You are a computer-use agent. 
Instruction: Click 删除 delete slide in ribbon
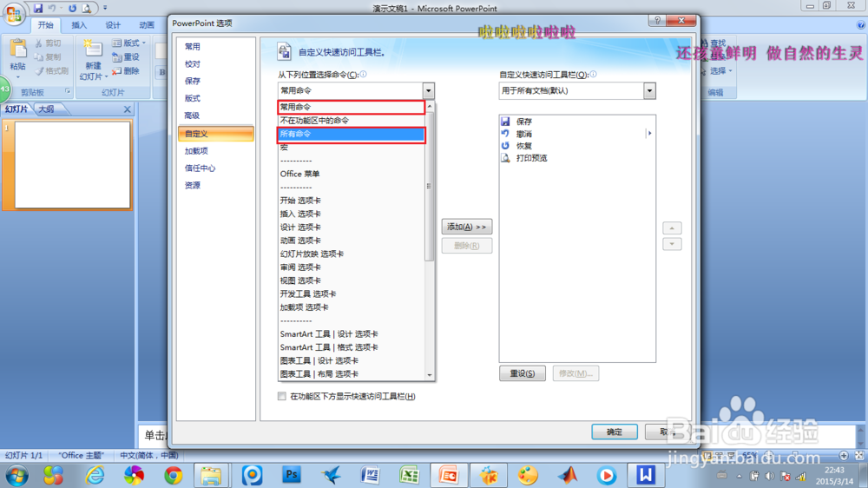coord(126,71)
